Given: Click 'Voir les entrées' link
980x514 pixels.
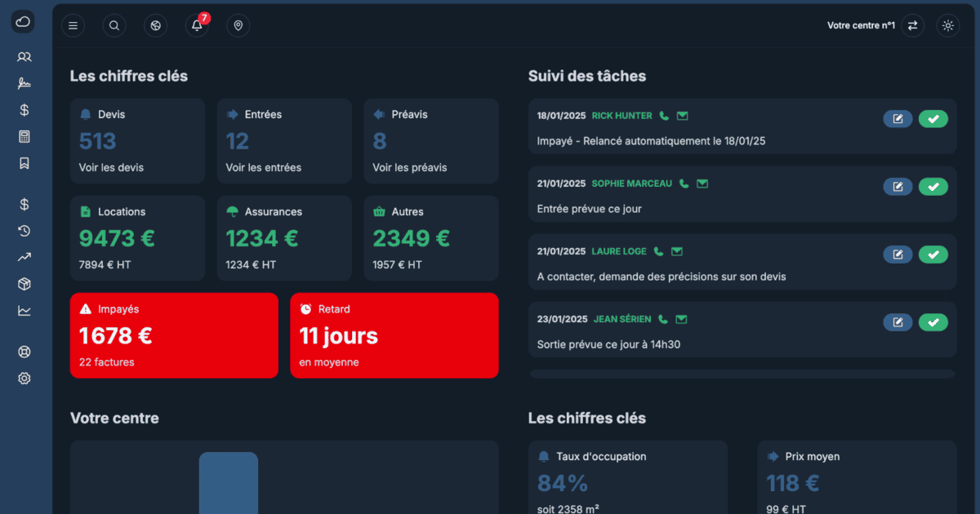Looking at the screenshot, I should pos(263,167).
